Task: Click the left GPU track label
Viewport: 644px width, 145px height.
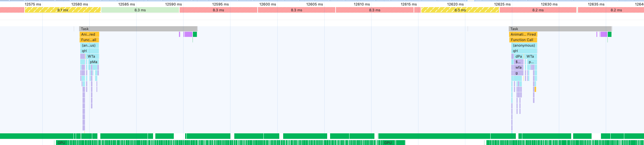Action: (61, 143)
